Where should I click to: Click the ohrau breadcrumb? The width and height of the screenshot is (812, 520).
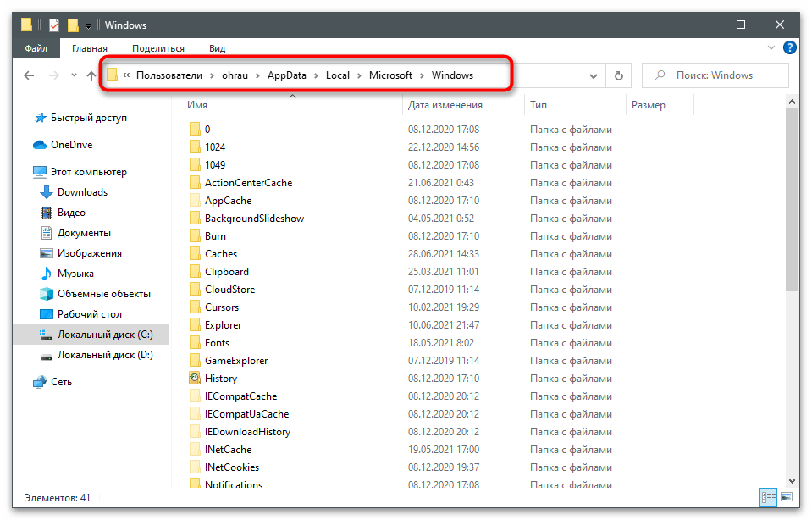click(x=235, y=75)
